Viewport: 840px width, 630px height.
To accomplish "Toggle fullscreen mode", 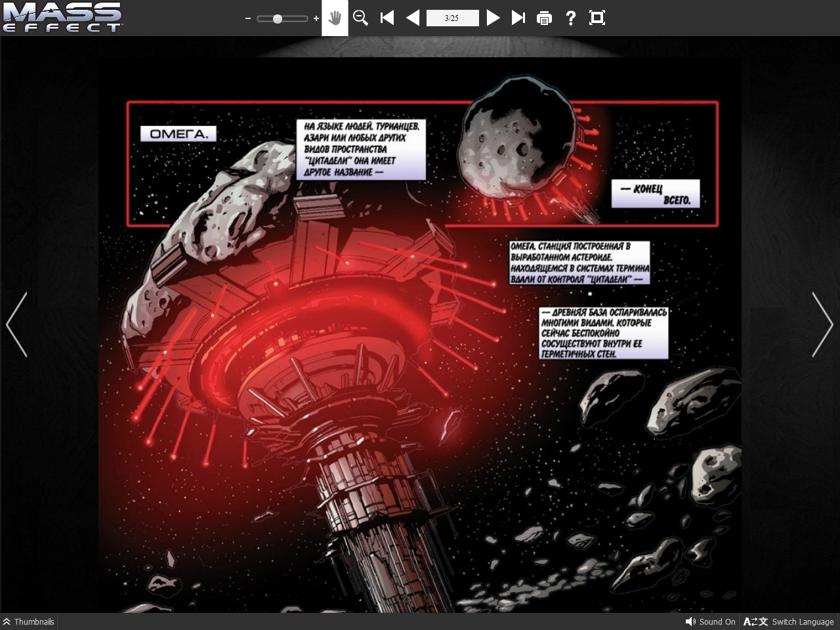I will click(597, 18).
